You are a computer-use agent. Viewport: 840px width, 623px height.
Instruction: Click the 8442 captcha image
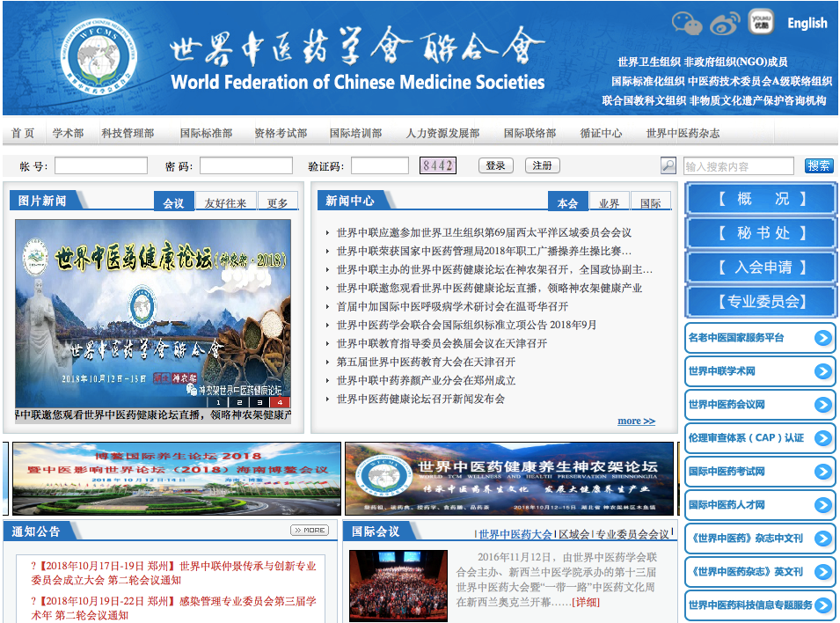click(438, 165)
